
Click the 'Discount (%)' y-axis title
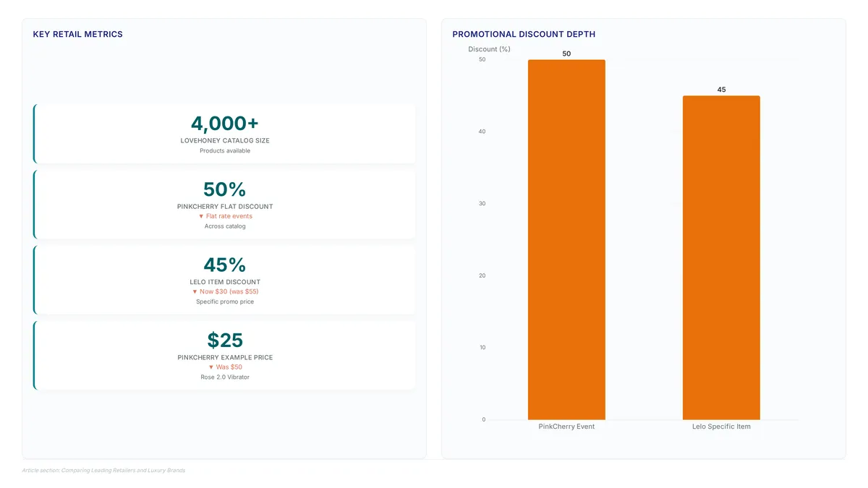click(489, 49)
